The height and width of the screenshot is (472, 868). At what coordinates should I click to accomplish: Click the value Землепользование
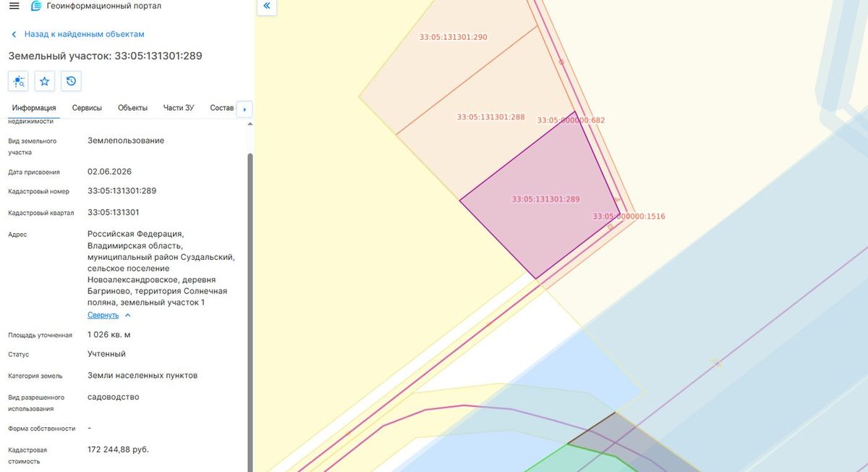pyautogui.click(x=126, y=140)
